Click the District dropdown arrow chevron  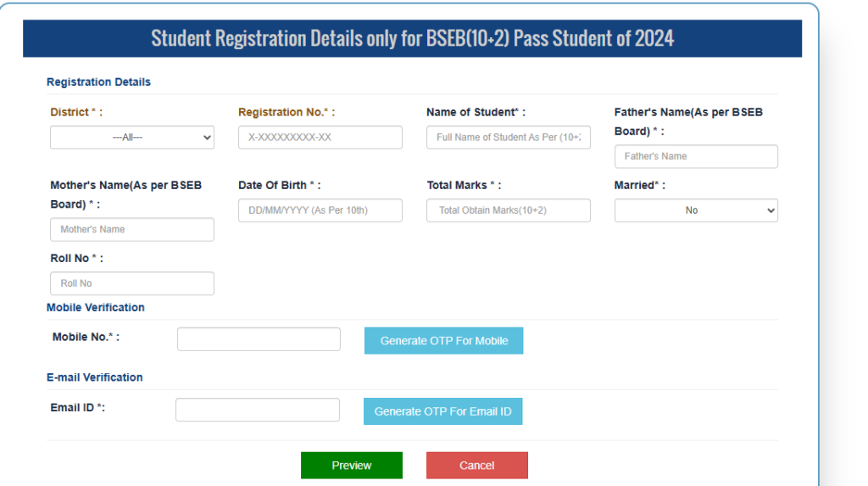pos(207,137)
